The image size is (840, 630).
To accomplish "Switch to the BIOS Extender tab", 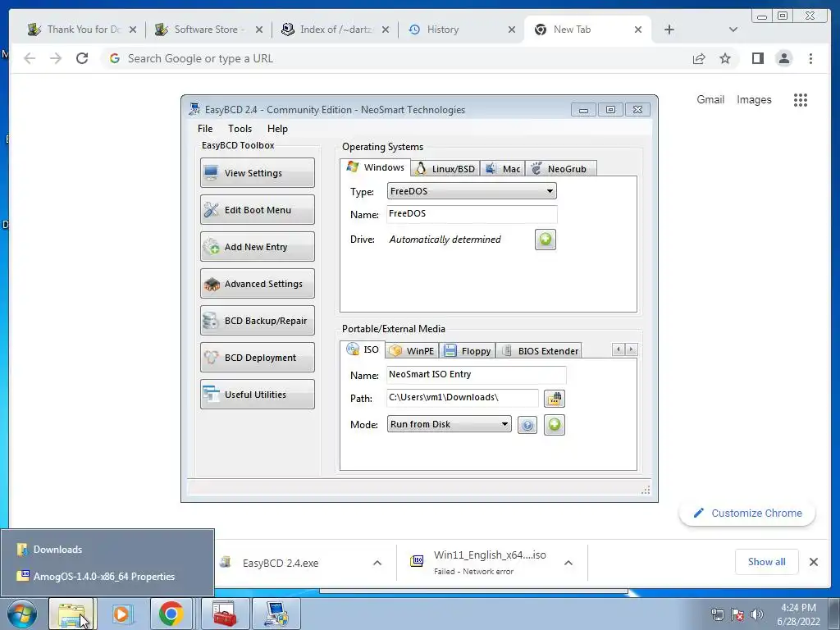I will tap(539, 351).
